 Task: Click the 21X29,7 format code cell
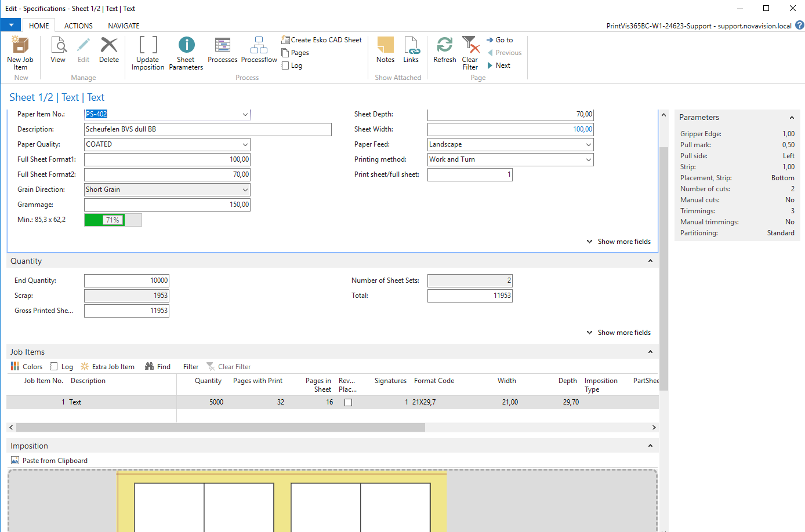tap(424, 402)
